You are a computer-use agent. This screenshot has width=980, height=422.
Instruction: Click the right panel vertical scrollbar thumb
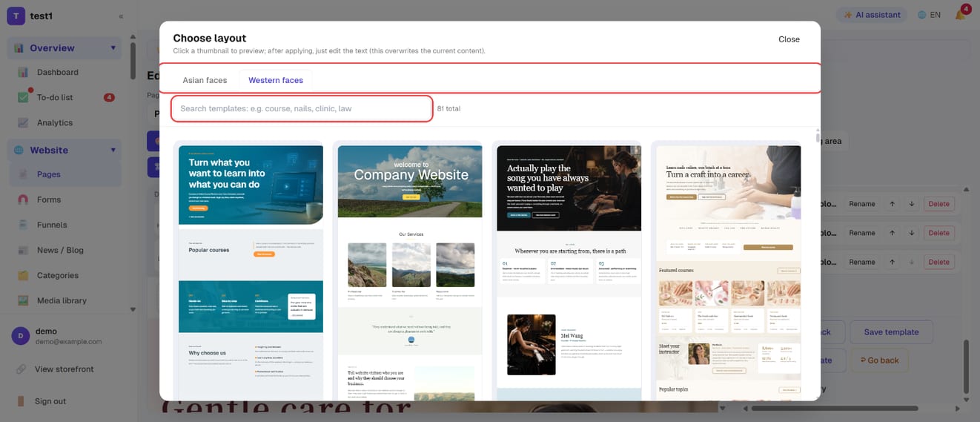point(966,367)
